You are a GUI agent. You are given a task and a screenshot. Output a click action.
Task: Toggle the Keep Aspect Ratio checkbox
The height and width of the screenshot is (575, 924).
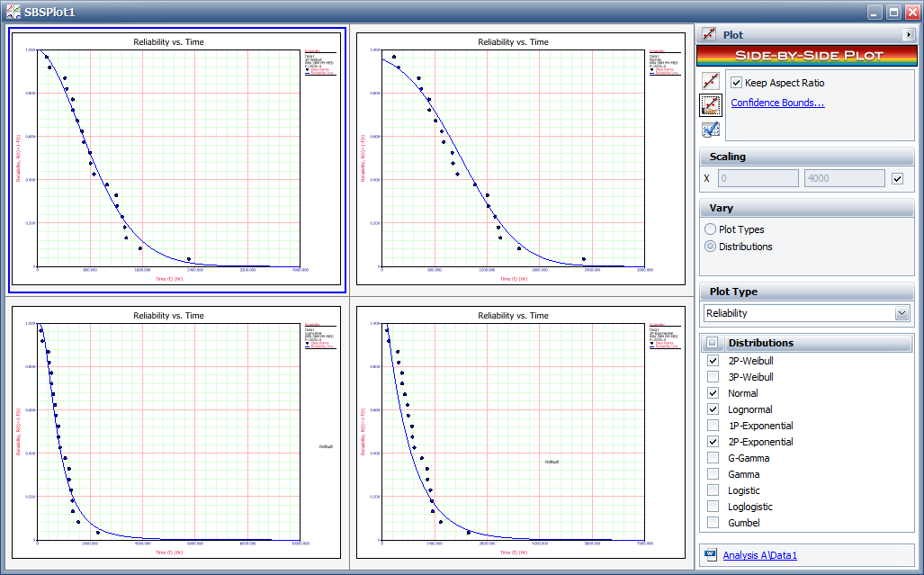[x=736, y=83]
